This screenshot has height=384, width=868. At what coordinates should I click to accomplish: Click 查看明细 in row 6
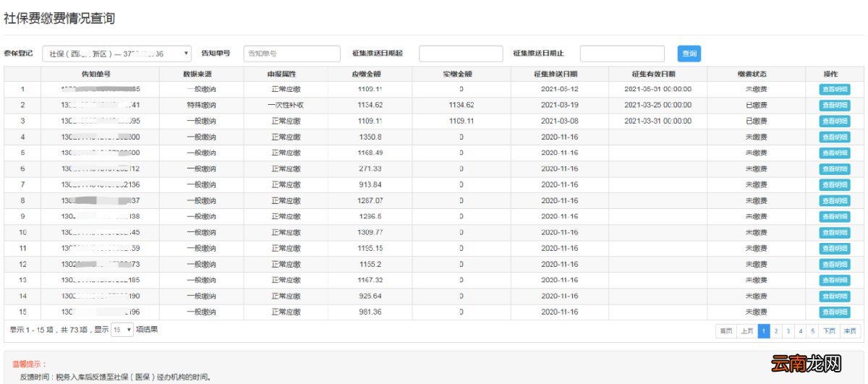[x=835, y=169]
